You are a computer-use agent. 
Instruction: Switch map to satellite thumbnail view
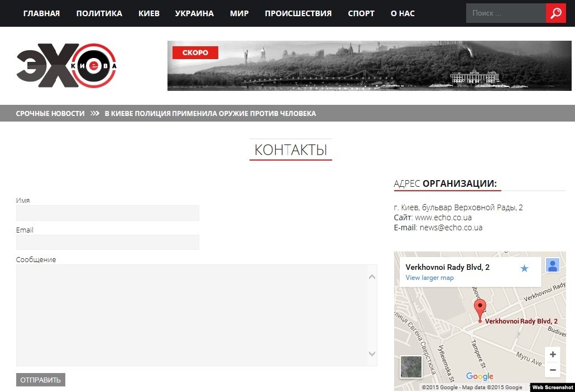tap(411, 367)
